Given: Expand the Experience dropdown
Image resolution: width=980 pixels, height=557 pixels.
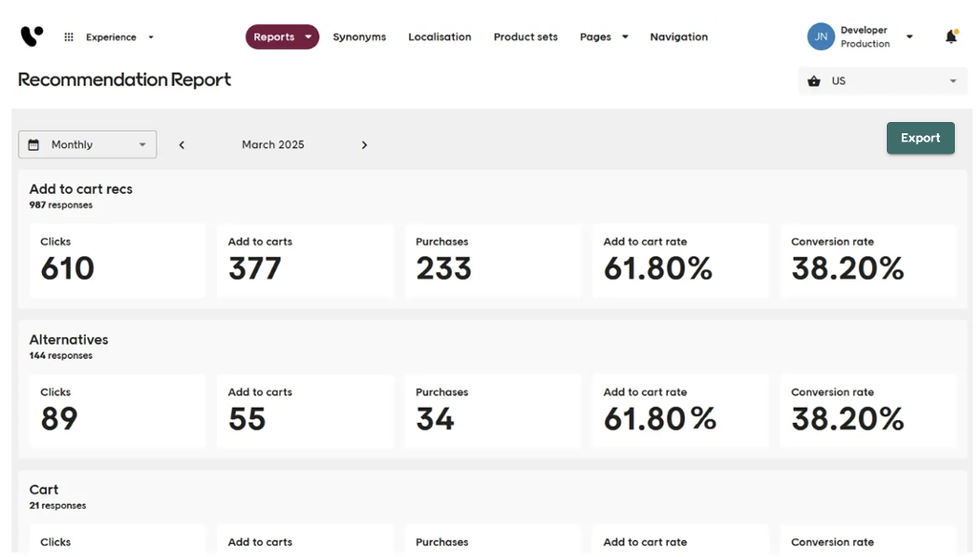Looking at the screenshot, I should click(x=118, y=37).
